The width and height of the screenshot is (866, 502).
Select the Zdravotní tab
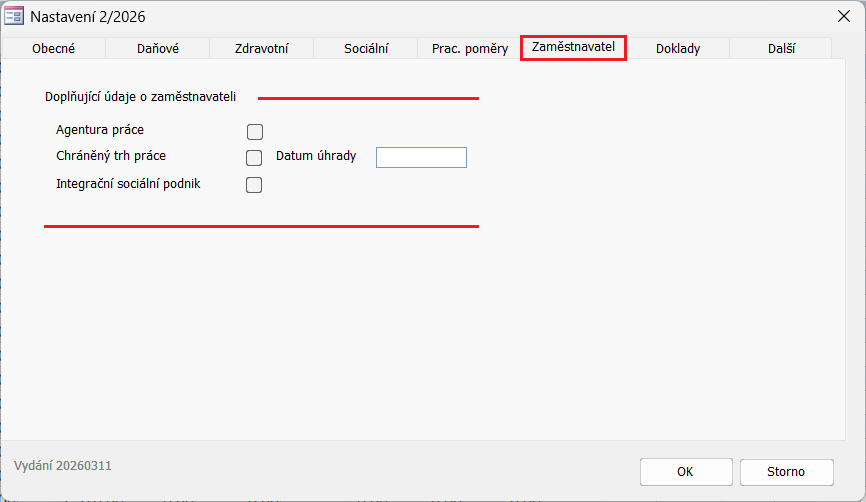click(x=261, y=48)
